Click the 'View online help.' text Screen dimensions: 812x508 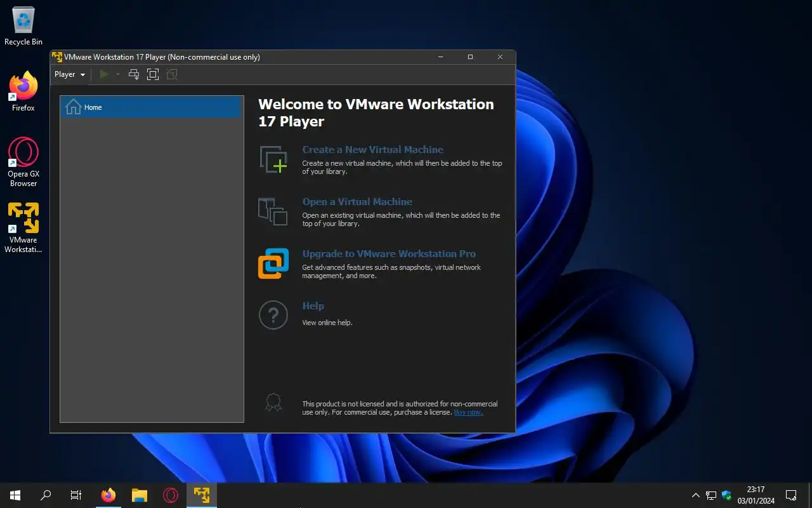pyautogui.click(x=327, y=323)
